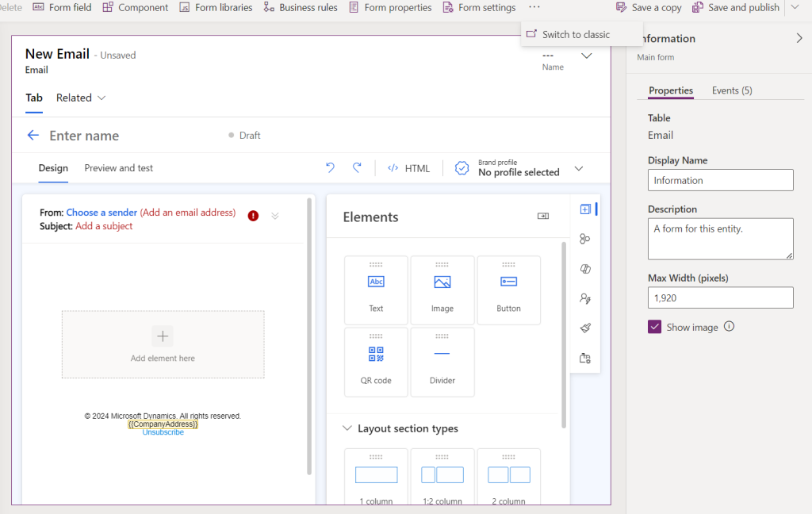Open the Elements pane icon in side rail
Screen dimensions: 812x514
585,209
